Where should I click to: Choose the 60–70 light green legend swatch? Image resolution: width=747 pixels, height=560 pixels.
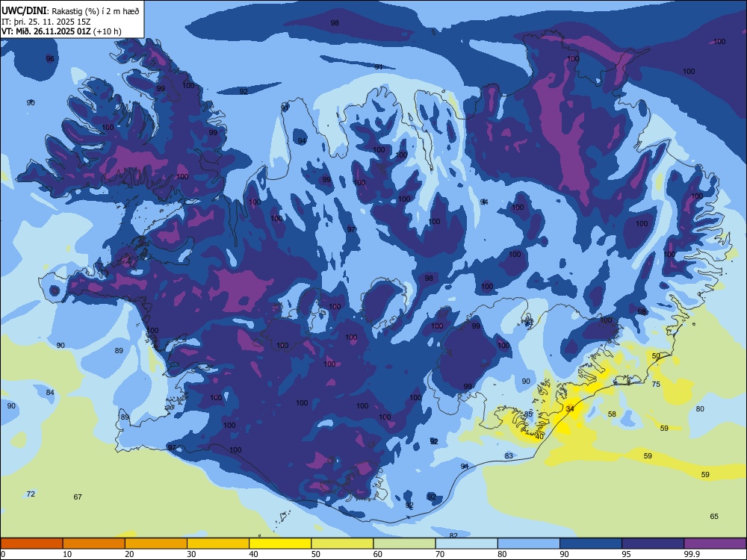click(x=404, y=544)
